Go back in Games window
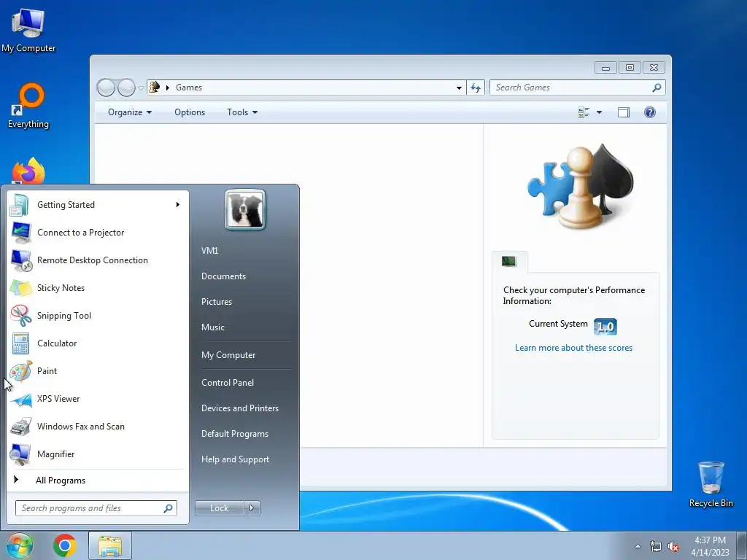 click(106, 87)
